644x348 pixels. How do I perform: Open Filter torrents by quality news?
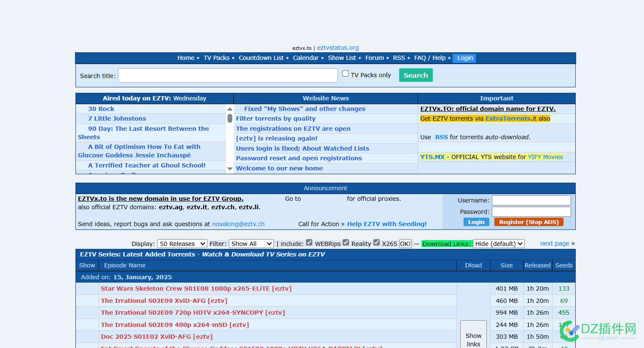[276, 119]
